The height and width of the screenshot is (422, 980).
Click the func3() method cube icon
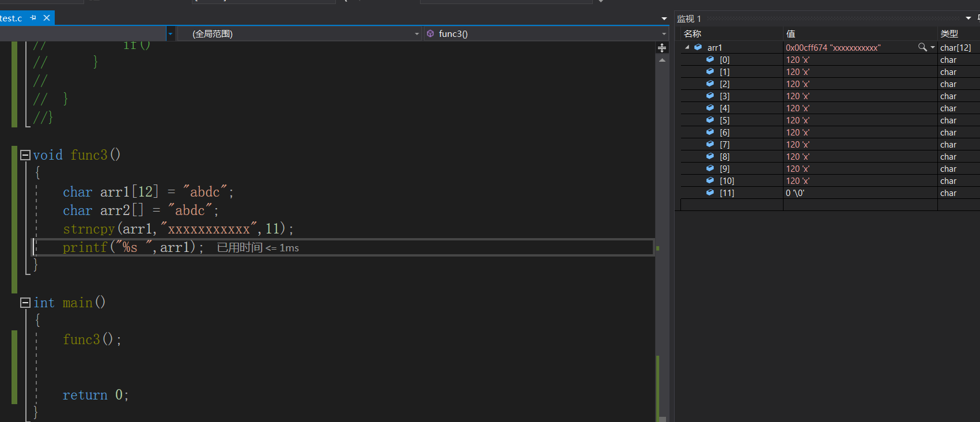430,33
